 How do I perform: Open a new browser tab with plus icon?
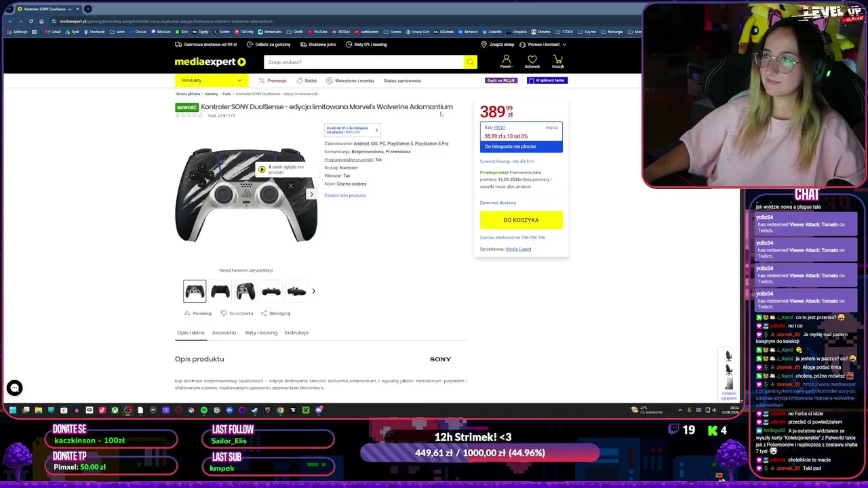[x=88, y=9]
